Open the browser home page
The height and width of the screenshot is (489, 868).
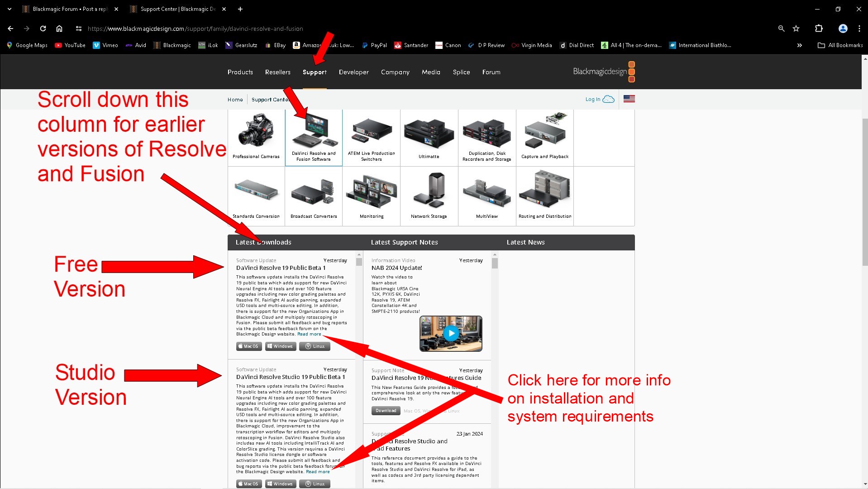point(59,29)
